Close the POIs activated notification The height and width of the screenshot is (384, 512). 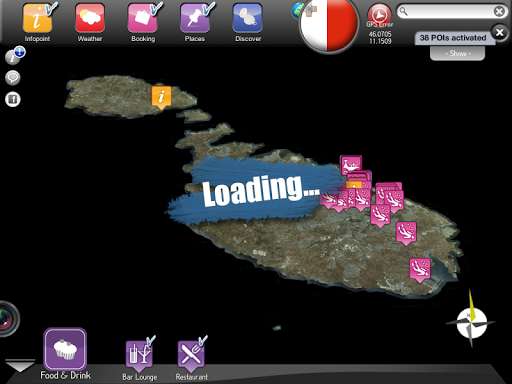499,32
